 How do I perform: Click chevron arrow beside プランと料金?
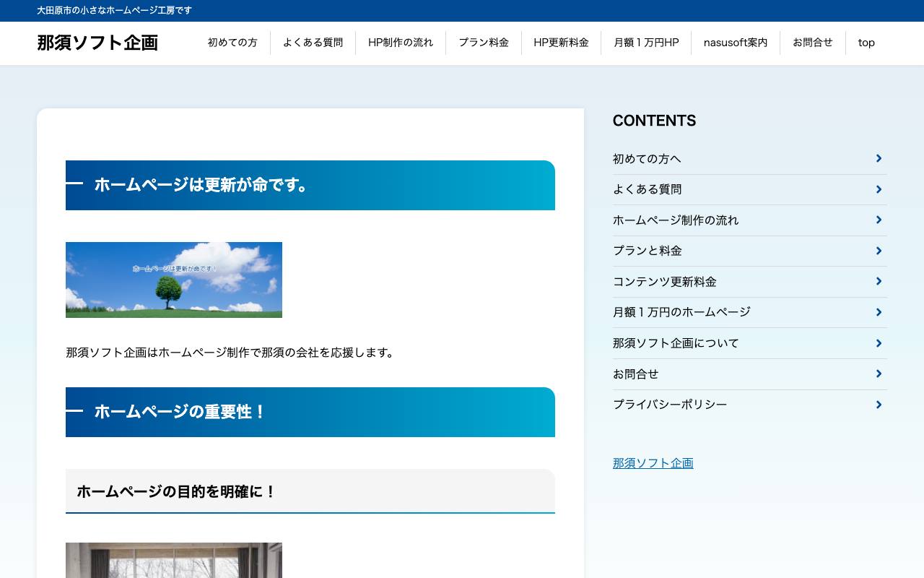pyautogui.click(x=879, y=251)
